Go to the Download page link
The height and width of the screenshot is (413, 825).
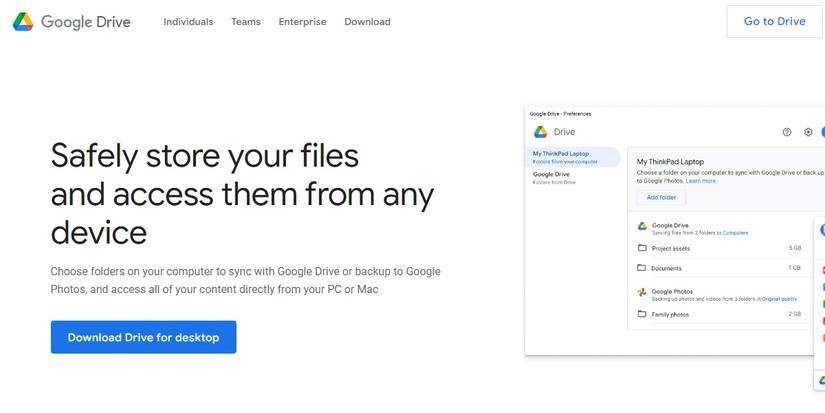367,22
